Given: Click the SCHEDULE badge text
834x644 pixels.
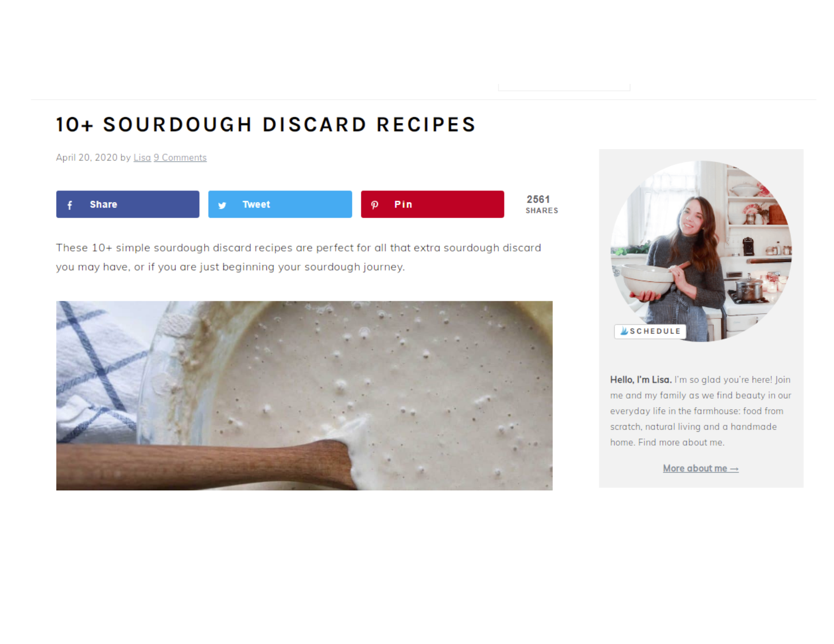Looking at the screenshot, I should 655,331.
